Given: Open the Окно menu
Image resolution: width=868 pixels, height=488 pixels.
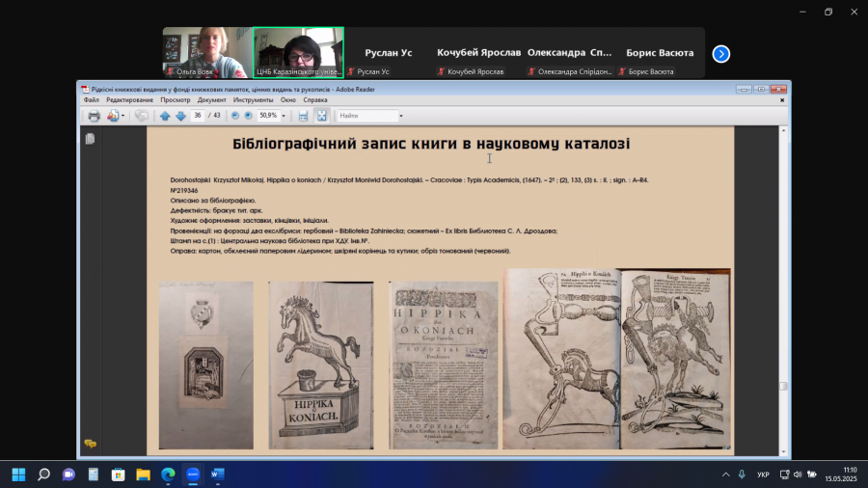Looking at the screenshot, I should (287, 100).
